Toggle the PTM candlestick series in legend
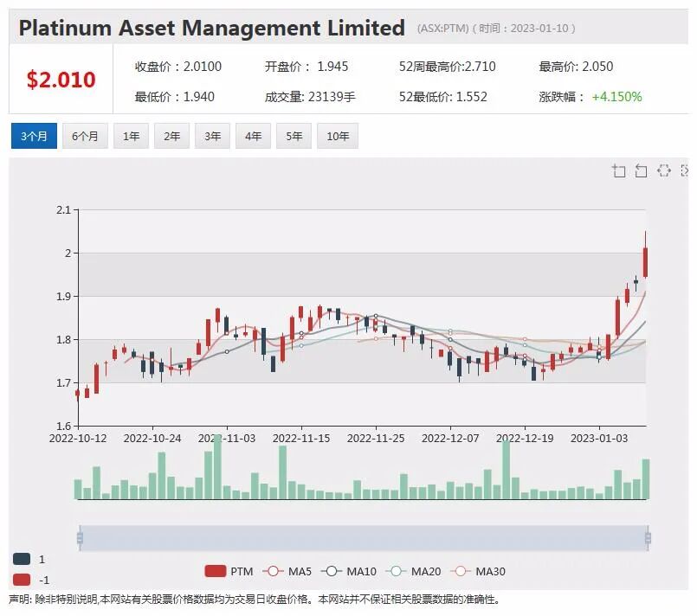This screenshot has width=697, height=616. coord(229,571)
